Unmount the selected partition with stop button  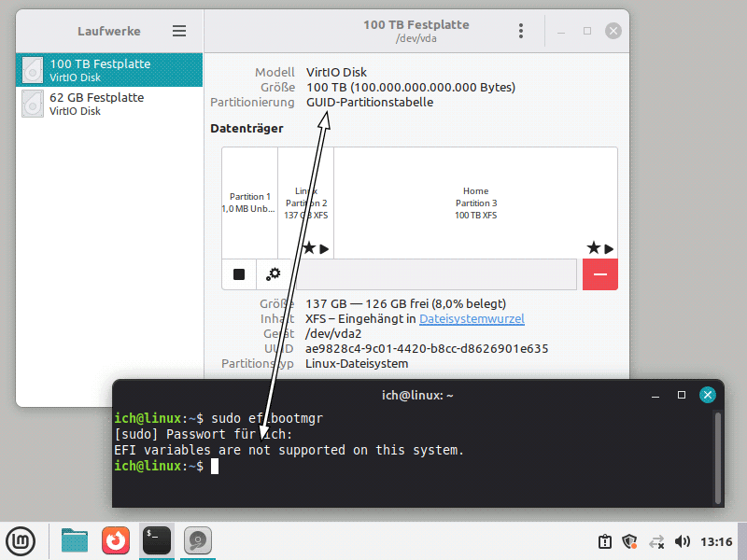(239, 274)
